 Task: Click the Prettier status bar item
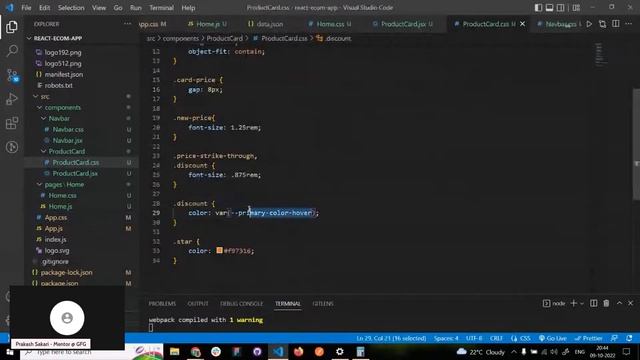tap(588, 338)
